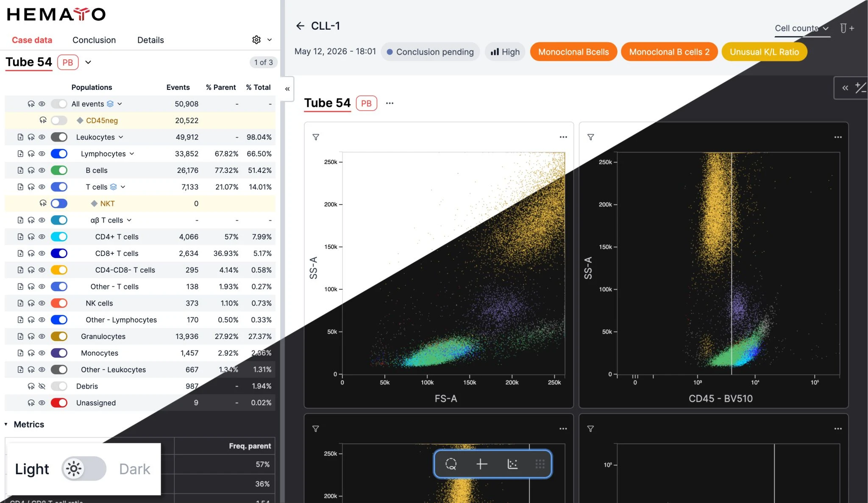Toggle the CD4-CD8- T cells yellow switch
Image resolution: width=868 pixels, height=503 pixels.
coord(59,270)
